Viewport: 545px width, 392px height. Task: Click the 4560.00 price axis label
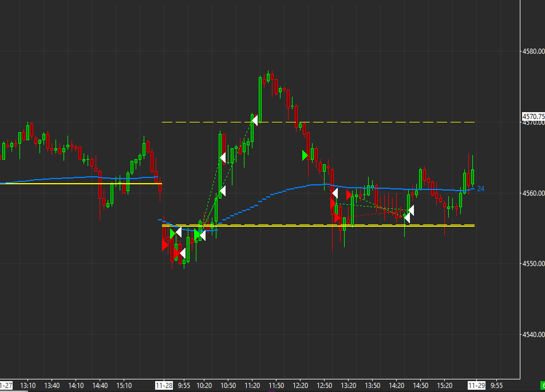click(534, 193)
